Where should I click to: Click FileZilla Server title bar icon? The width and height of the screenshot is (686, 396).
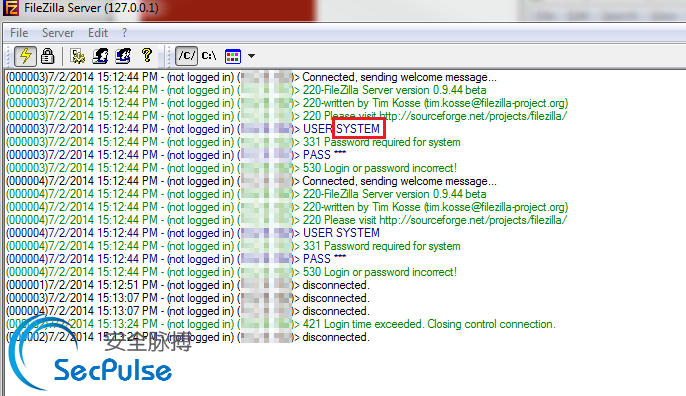[10, 8]
